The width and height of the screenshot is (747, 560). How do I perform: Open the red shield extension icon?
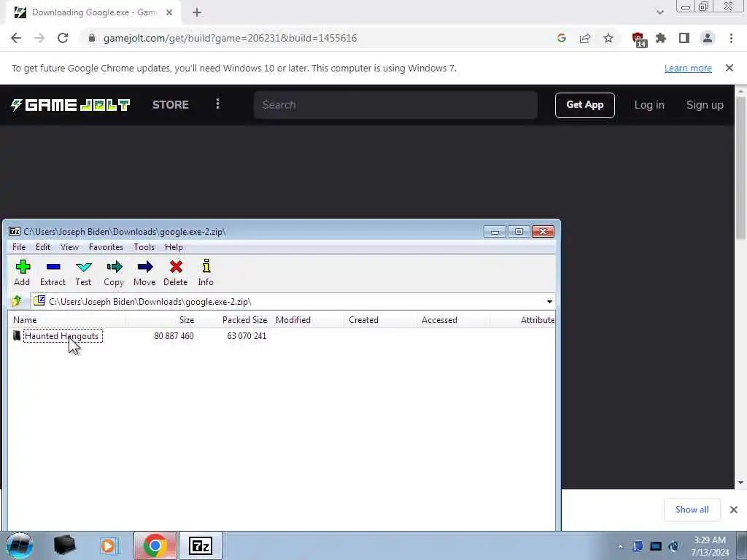tap(638, 39)
